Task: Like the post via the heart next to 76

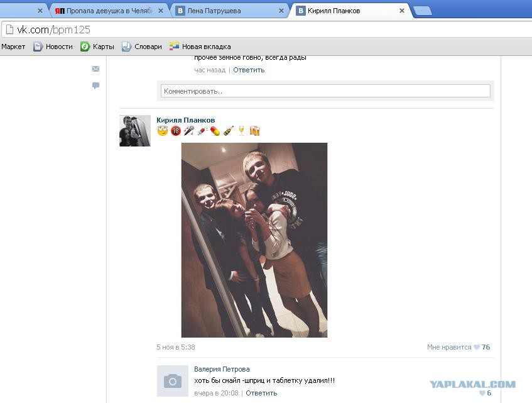Action: tap(477, 347)
